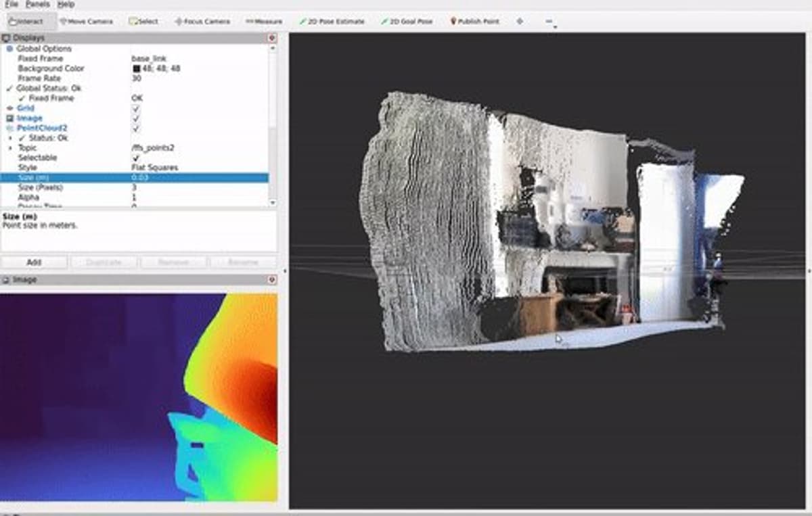
Task: Click the Focus Camera tool
Action: [202, 21]
